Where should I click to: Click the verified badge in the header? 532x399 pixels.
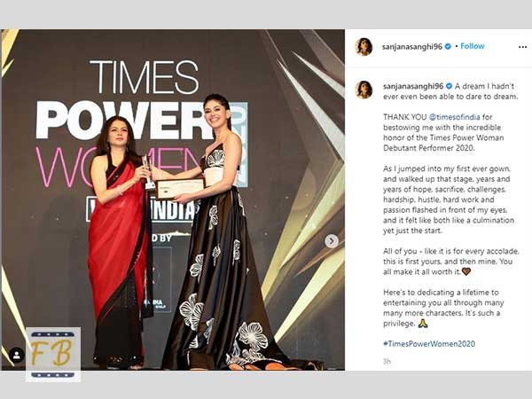pos(448,46)
